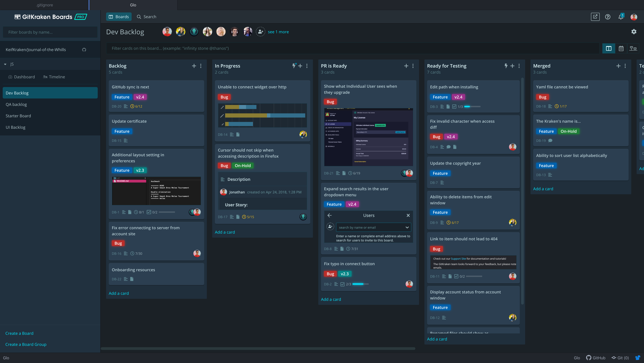Open the board settings gear

[634, 32]
